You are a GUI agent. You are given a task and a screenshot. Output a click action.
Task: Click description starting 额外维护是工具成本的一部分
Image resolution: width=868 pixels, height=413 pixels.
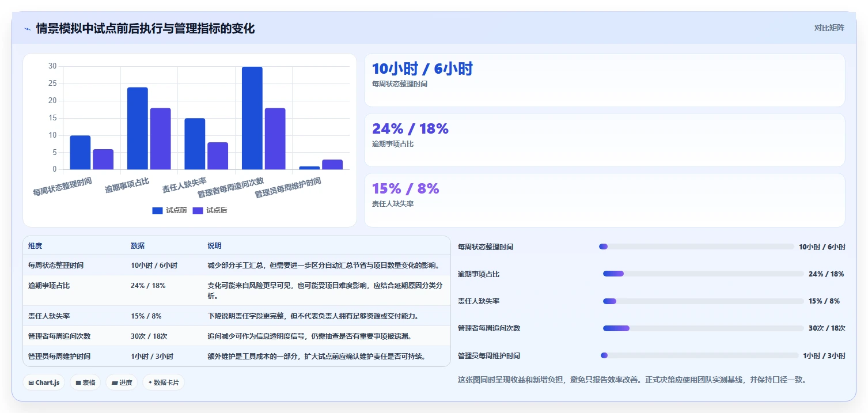317,357
